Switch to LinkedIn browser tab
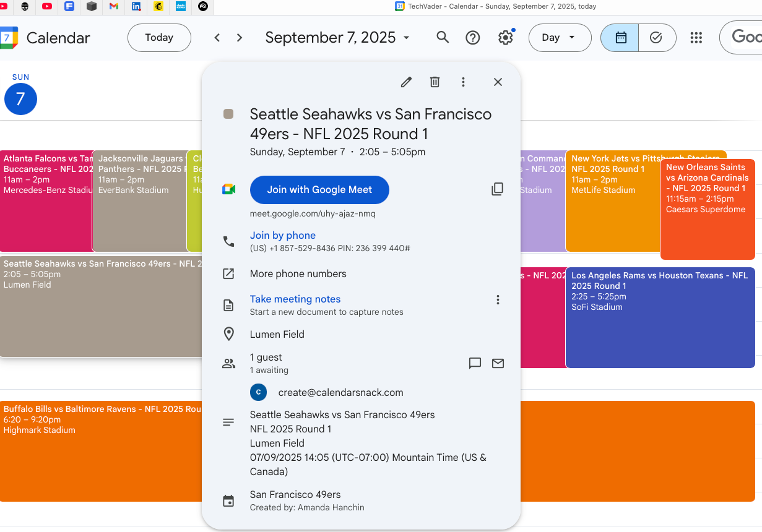 point(136,6)
